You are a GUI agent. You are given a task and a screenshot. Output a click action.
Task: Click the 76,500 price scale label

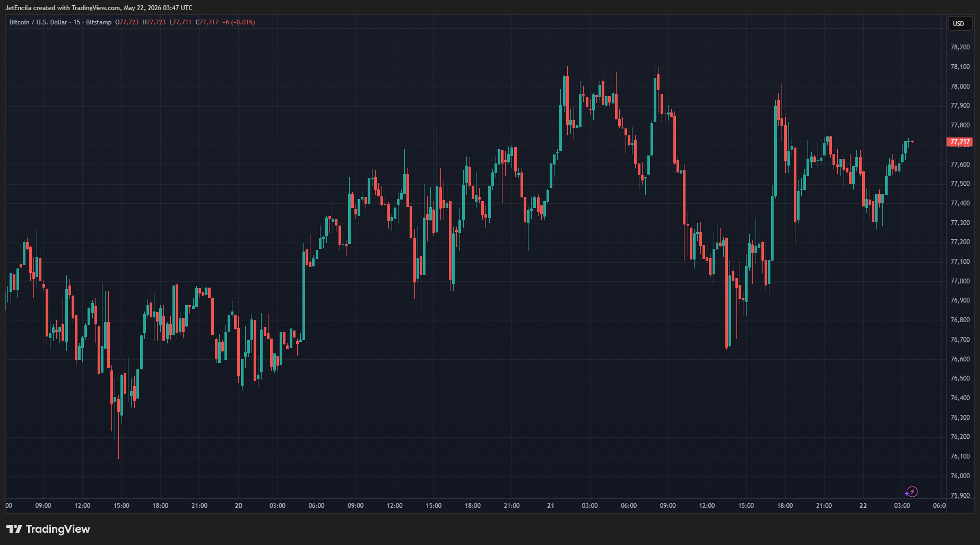click(x=960, y=378)
